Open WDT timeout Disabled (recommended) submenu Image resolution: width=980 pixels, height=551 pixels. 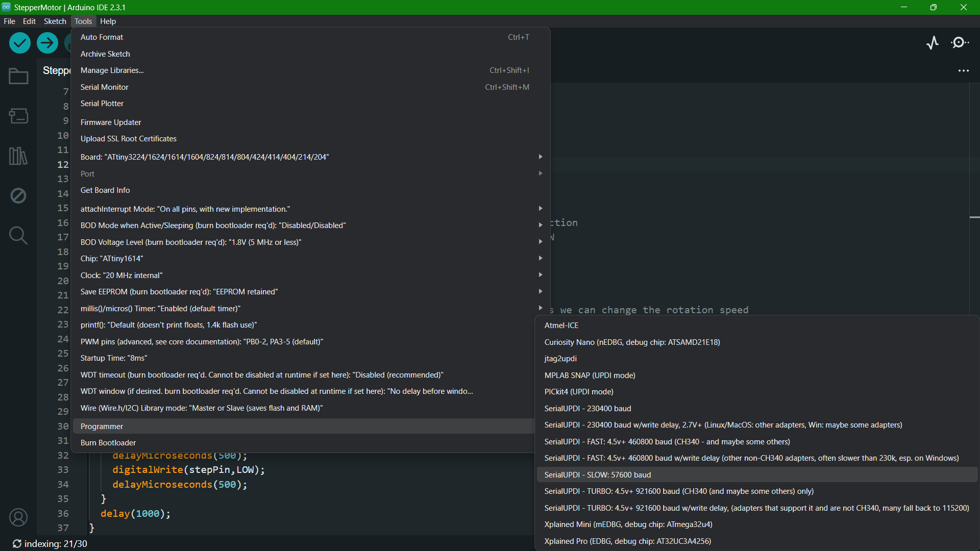304,375
